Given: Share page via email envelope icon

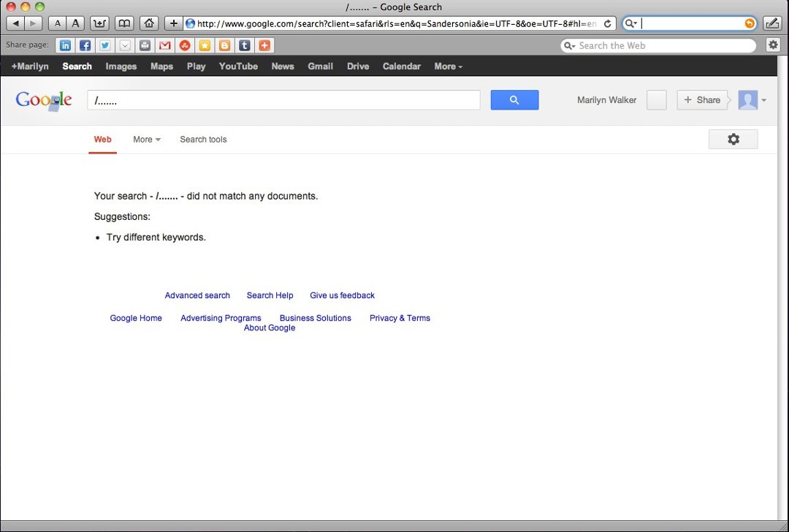Looking at the screenshot, I should click(x=125, y=45).
